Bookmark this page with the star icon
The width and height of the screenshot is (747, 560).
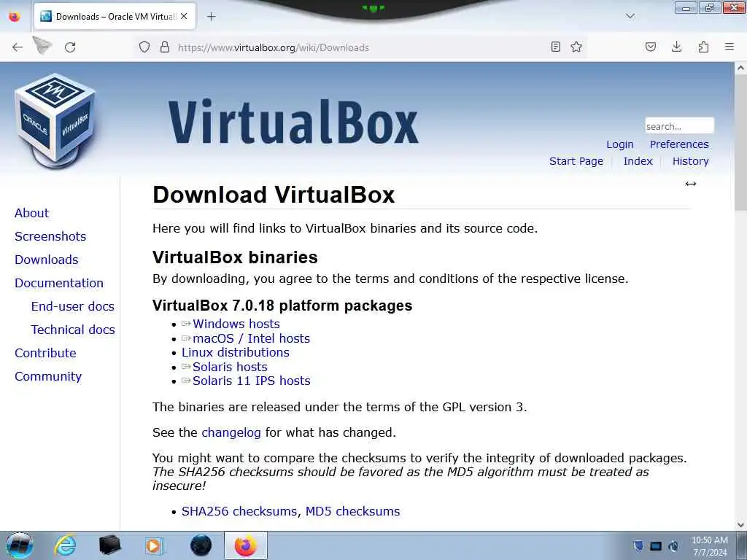click(x=576, y=47)
